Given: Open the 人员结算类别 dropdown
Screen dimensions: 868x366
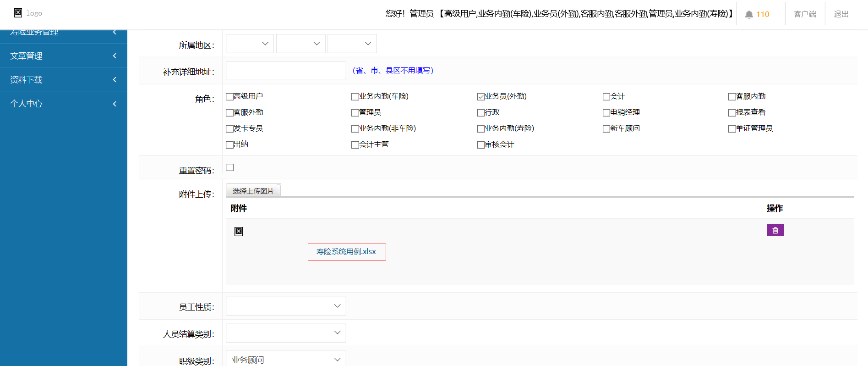Looking at the screenshot, I should [x=286, y=333].
